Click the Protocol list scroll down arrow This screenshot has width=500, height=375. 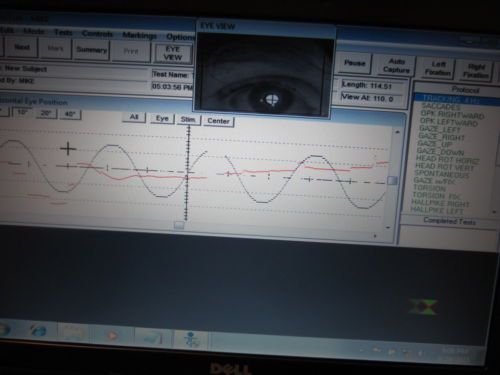pyautogui.click(x=494, y=211)
